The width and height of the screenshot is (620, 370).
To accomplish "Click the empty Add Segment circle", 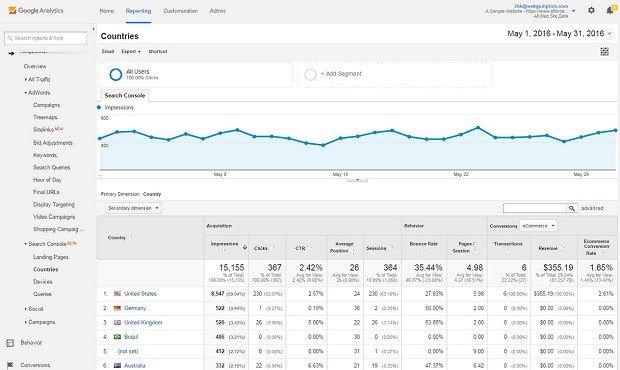I will (x=310, y=74).
